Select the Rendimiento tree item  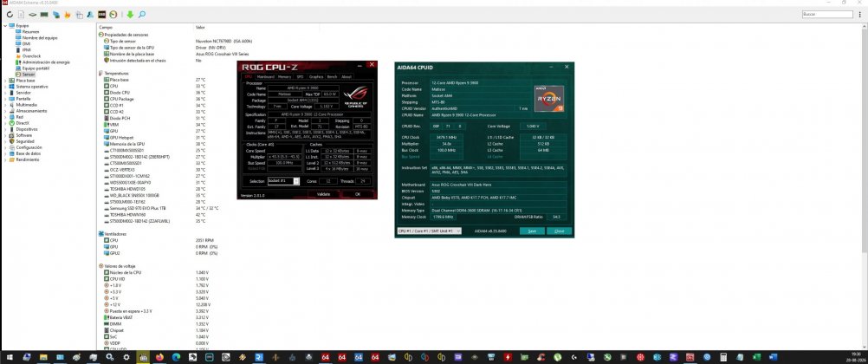click(x=28, y=159)
